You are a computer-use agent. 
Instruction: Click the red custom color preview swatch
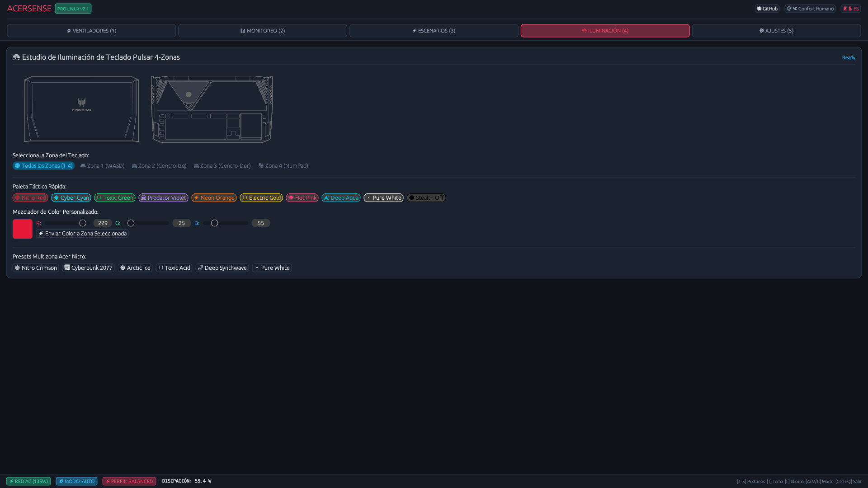pyautogui.click(x=23, y=229)
